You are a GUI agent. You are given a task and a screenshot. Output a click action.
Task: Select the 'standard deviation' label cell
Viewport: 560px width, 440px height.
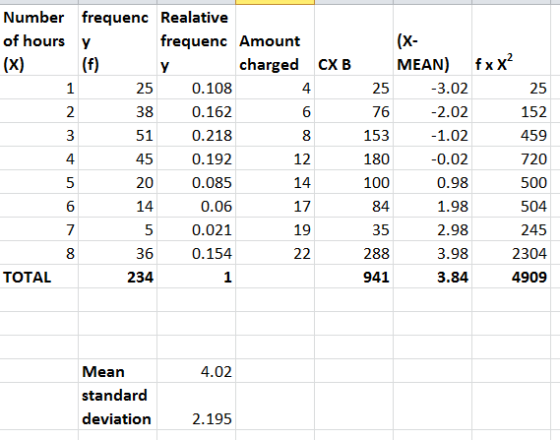118,406
